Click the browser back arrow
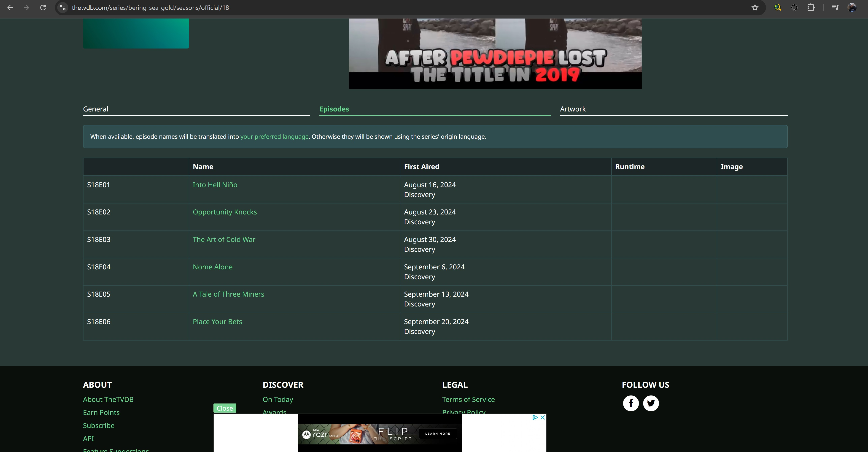This screenshot has width=868, height=452. tap(10, 7)
